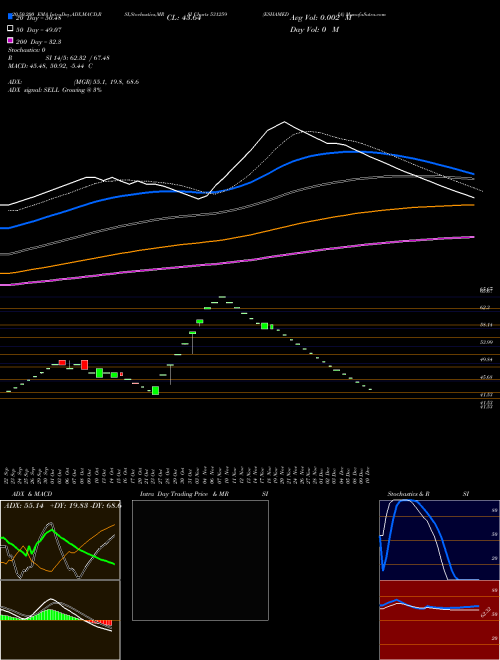The width and height of the screenshot is (500, 660).
Task: Click the highest candle at the price peak
Action: point(222,297)
